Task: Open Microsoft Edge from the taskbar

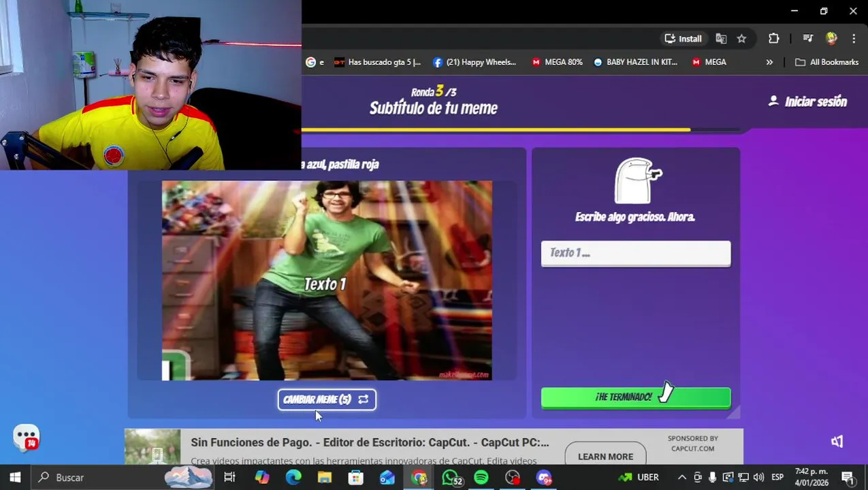Action: (x=293, y=478)
